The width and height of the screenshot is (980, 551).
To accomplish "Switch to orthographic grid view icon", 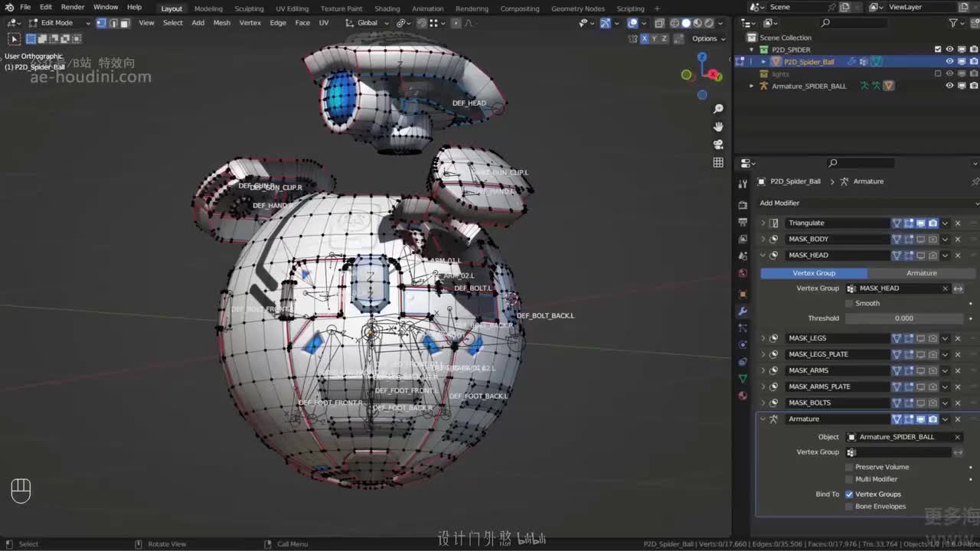I will pos(718,162).
